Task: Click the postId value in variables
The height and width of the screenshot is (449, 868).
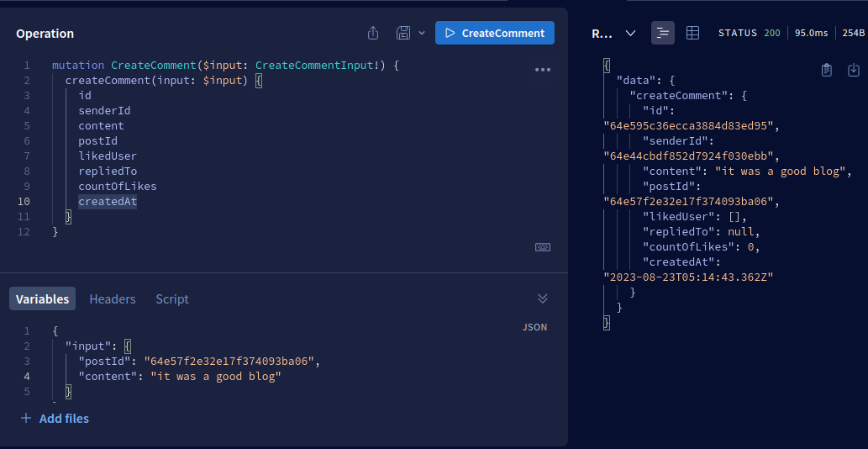Action: point(229,362)
